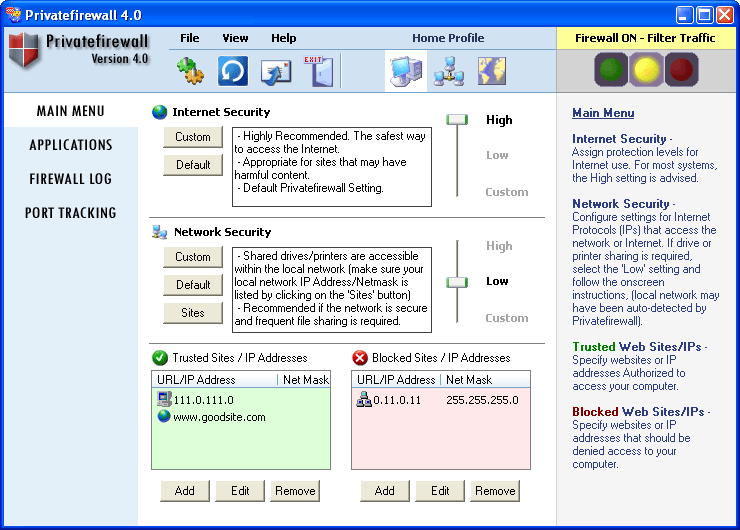This screenshot has height=530, width=740.
Task: Click Network Security Low level label
Action: tap(497, 281)
